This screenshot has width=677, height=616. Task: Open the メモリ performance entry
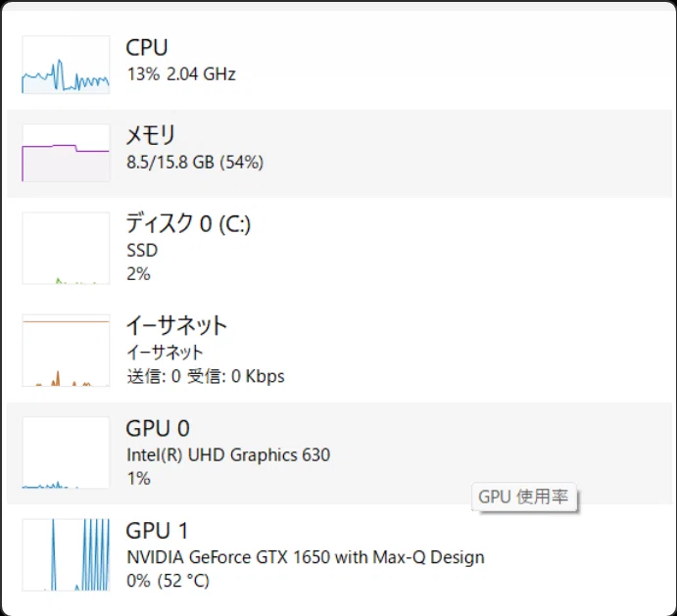(339, 153)
